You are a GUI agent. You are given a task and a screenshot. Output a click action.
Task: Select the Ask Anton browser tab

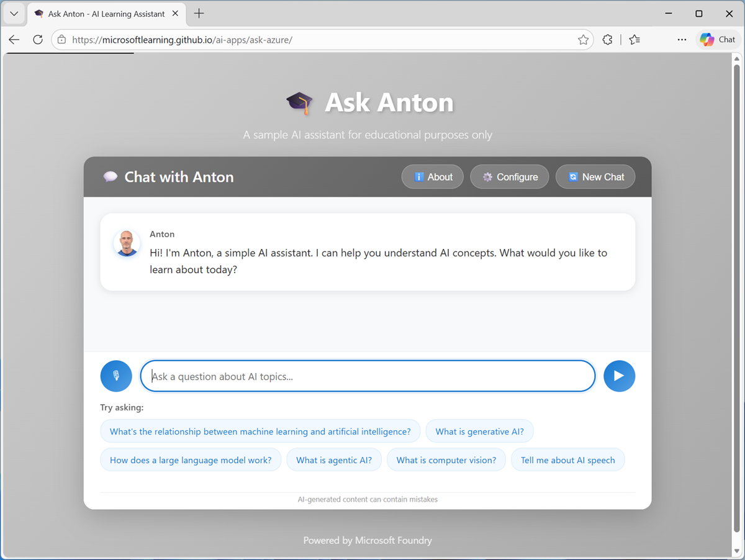[x=99, y=13]
